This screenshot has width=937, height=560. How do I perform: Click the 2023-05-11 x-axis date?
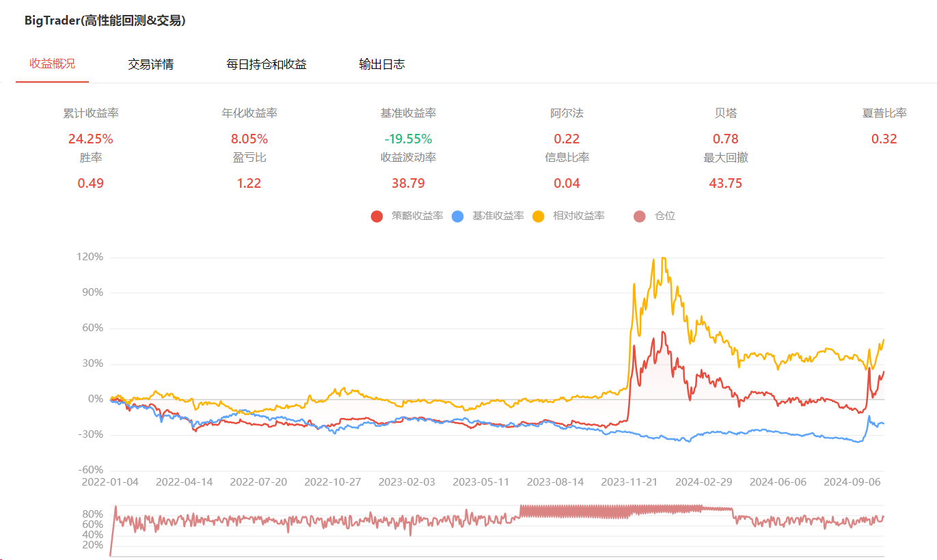481,481
